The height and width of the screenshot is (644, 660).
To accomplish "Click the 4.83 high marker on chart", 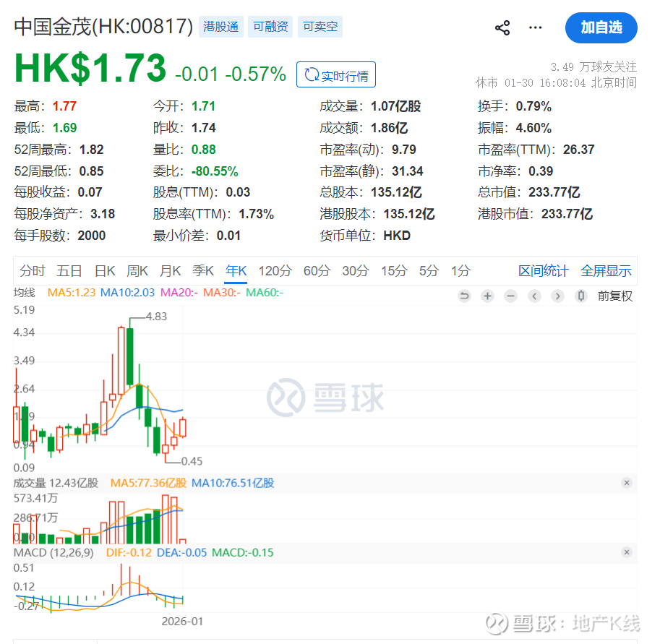I will click(x=156, y=316).
